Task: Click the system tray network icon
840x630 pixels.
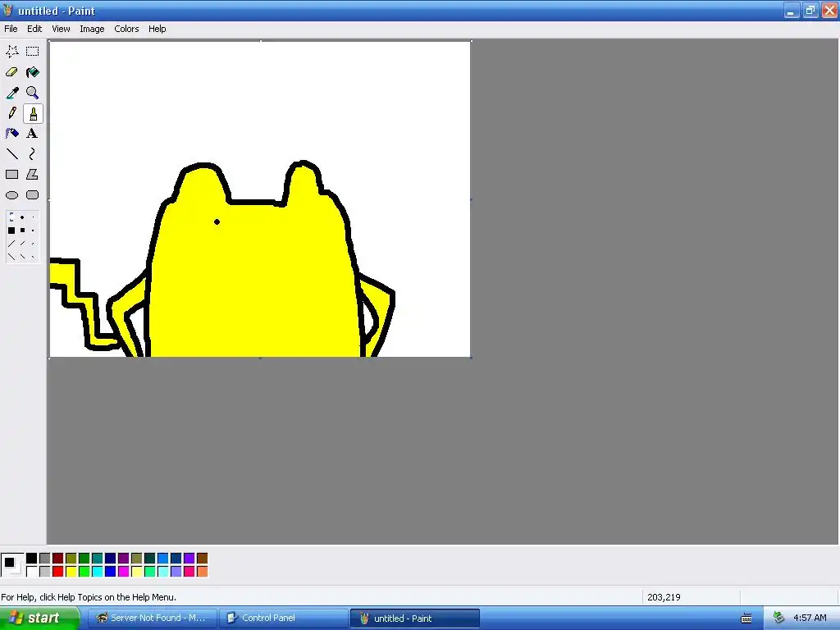Action: pos(779,619)
